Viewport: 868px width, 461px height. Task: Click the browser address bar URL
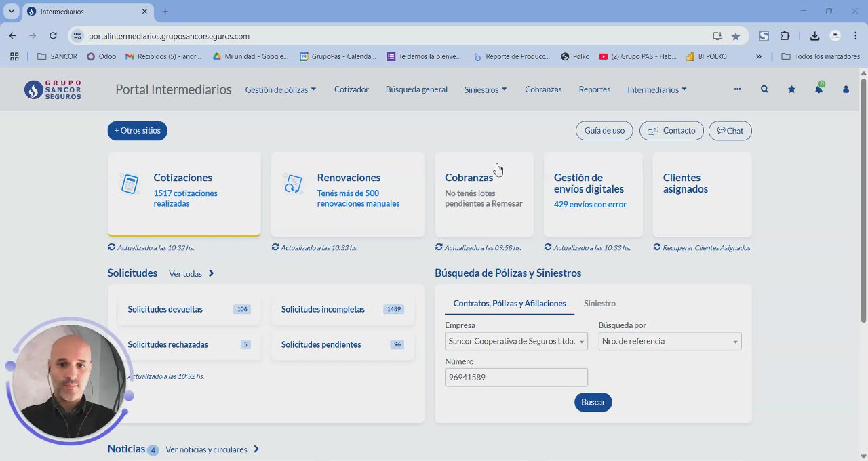[x=169, y=36]
